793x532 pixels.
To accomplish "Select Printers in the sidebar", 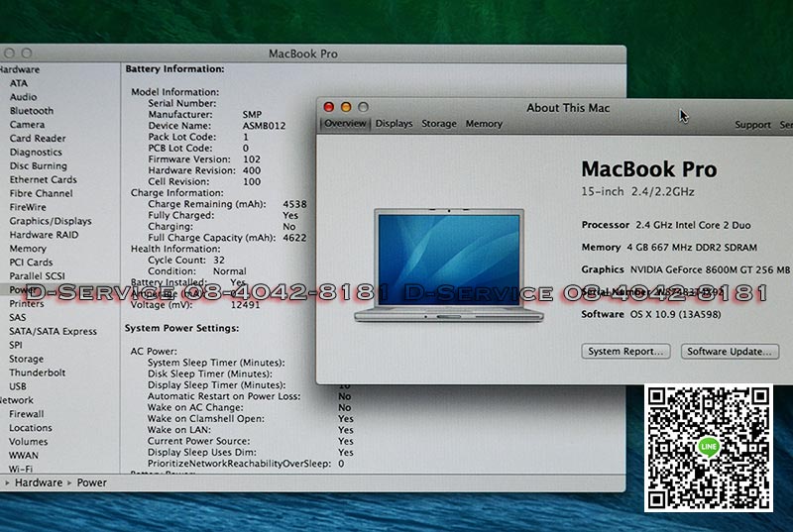I will [27, 303].
